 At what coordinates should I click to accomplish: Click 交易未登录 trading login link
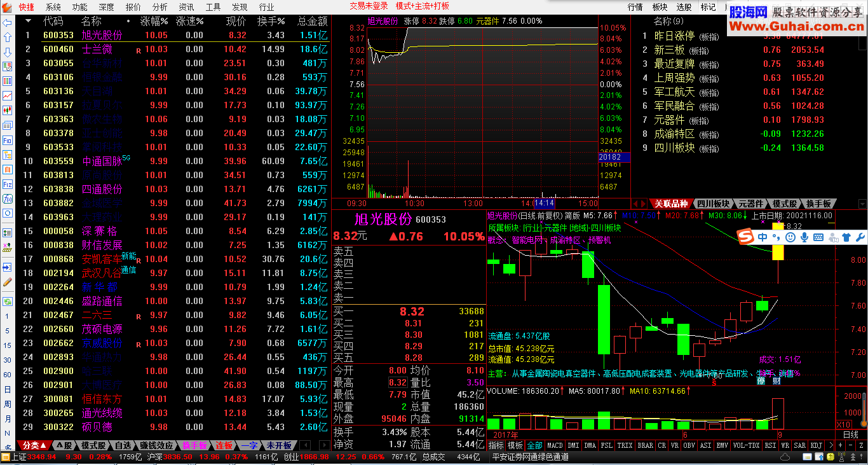click(369, 6)
